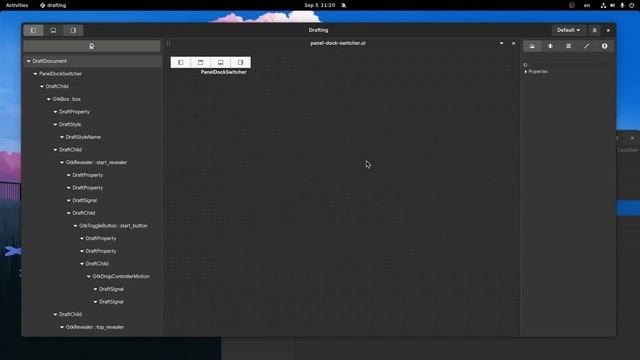Select the panel-dock-switcher.ui tab title

[x=338, y=43]
